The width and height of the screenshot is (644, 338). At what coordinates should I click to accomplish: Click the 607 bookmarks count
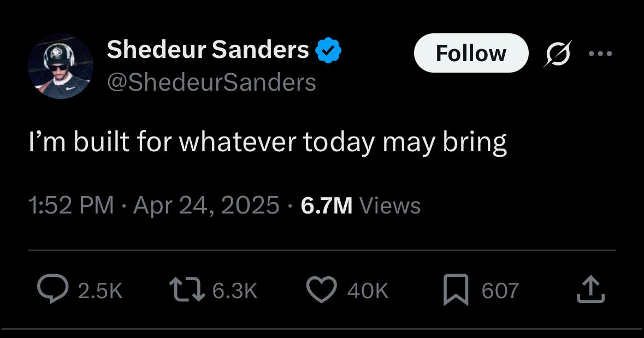pyautogui.click(x=500, y=291)
